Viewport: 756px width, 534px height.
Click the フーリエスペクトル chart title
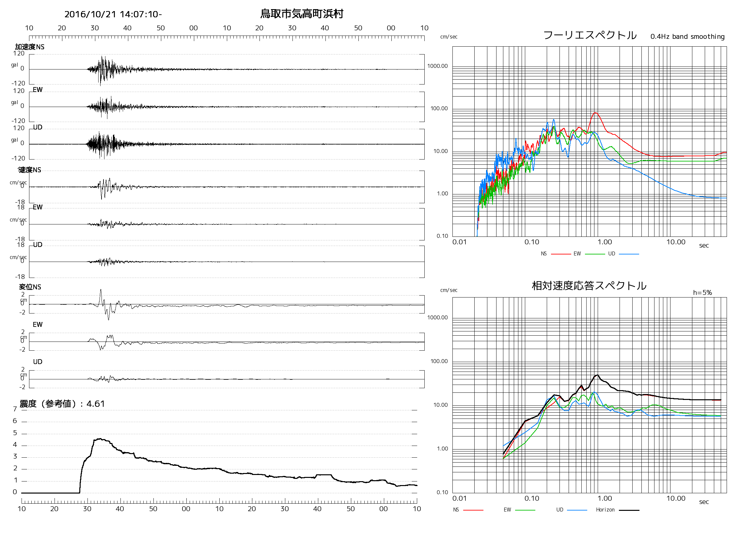point(590,35)
